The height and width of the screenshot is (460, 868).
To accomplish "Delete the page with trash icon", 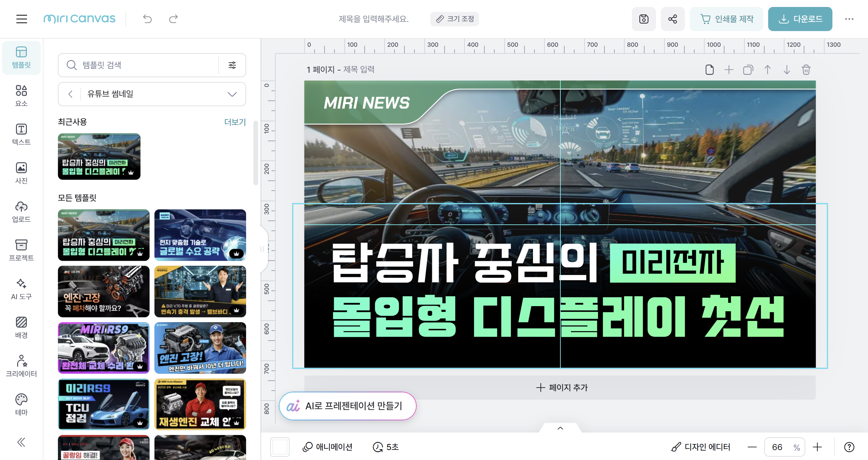I will point(806,70).
